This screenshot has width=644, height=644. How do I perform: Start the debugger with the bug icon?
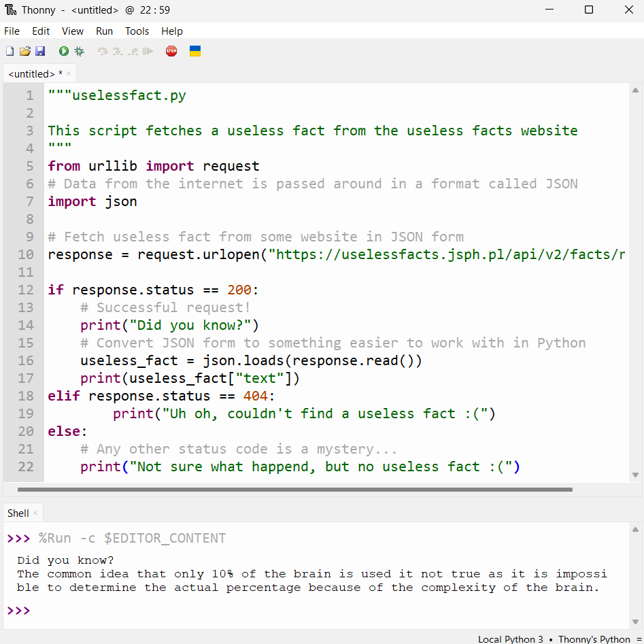pos(79,51)
